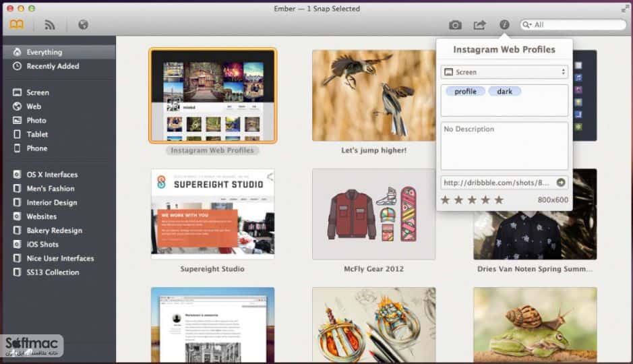The image size is (633, 364).
Task: Select the profile tag
Action: (x=465, y=91)
